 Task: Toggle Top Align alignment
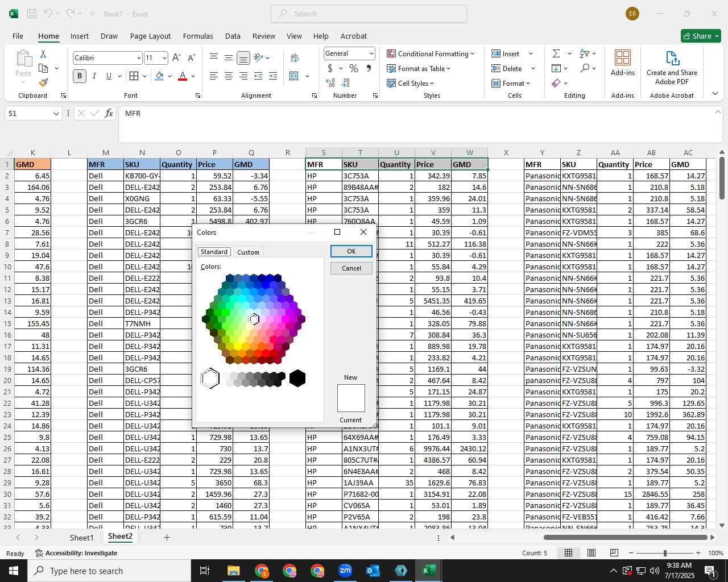point(214,57)
